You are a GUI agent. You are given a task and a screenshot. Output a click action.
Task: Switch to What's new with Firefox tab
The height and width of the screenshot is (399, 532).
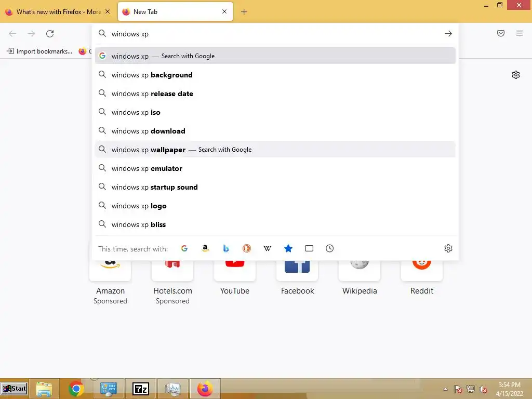coord(58,12)
